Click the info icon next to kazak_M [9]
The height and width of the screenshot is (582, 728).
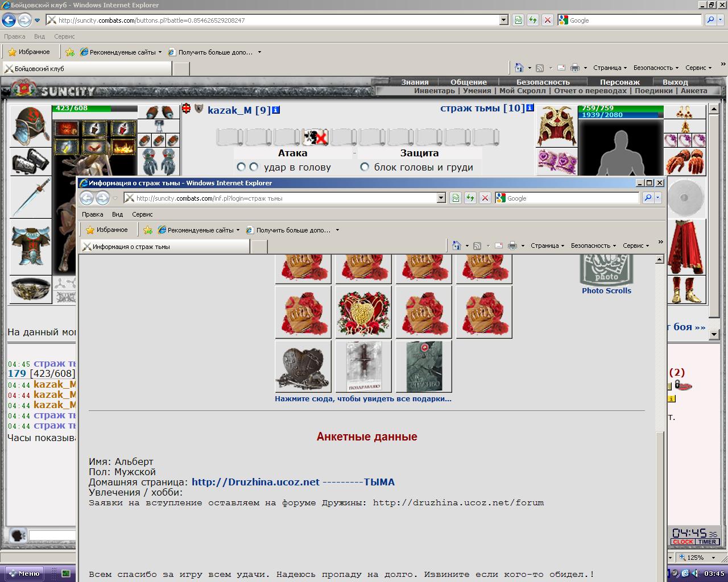[x=276, y=110]
